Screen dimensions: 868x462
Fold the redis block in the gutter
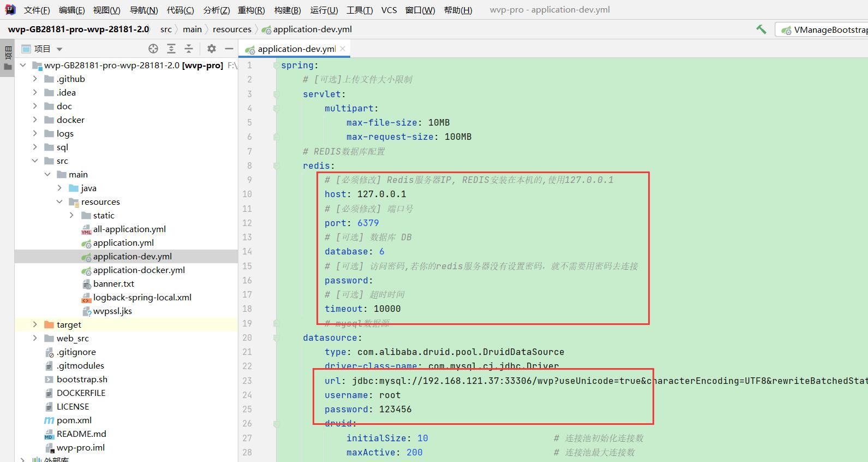[x=277, y=166]
